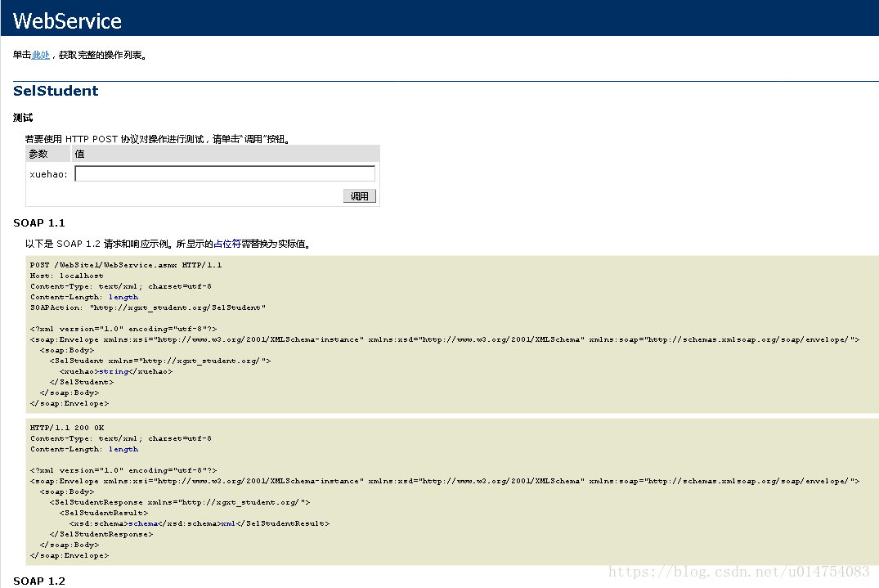Click the POST /WebSite1/WebService.asmx request line
Viewport: 879px width, 588px height.
pos(126,265)
